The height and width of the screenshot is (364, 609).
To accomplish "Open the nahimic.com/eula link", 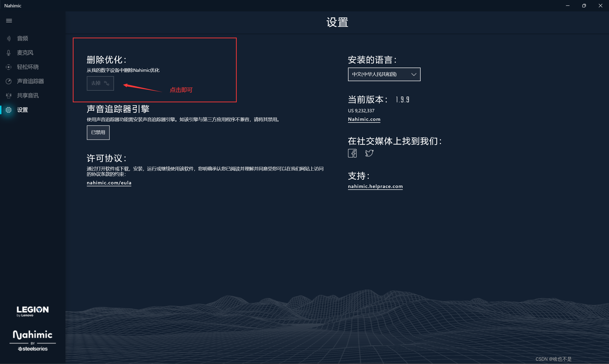I will coord(109,183).
